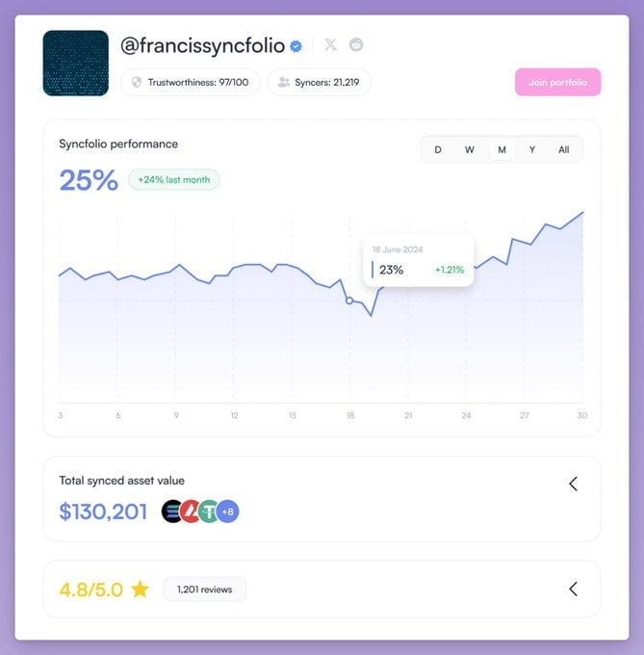Show the +8 more assets badge
This screenshot has height=655, width=644.
(x=228, y=511)
